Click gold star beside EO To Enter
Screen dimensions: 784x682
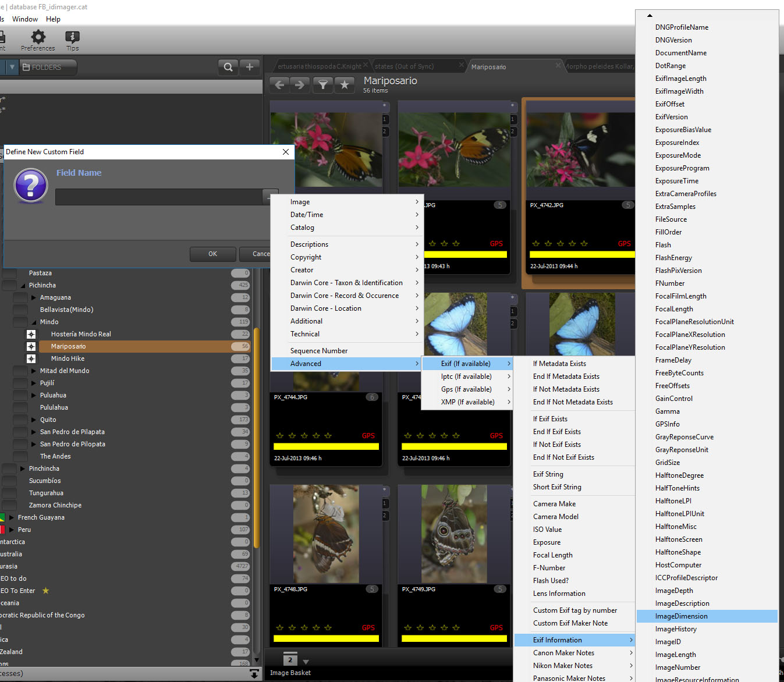point(45,591)
